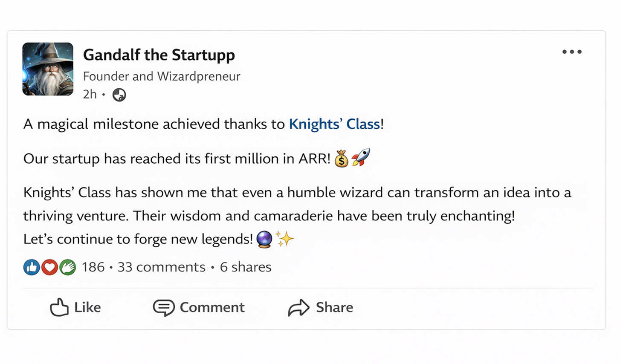
Task: Open Gandalf the Startupp's profile picture
Action: pos(47,69)
